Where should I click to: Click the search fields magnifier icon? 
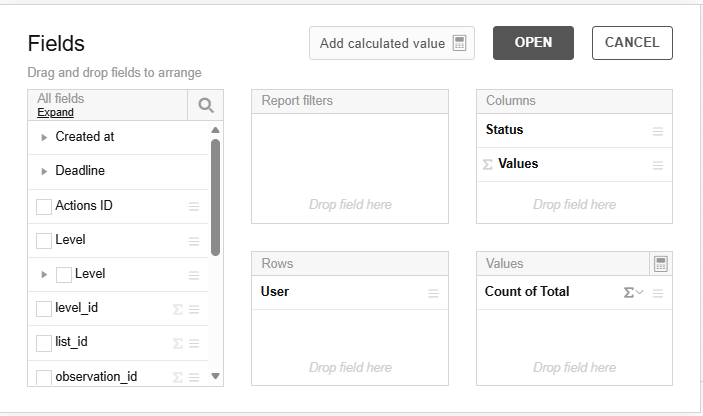[205, 105]
